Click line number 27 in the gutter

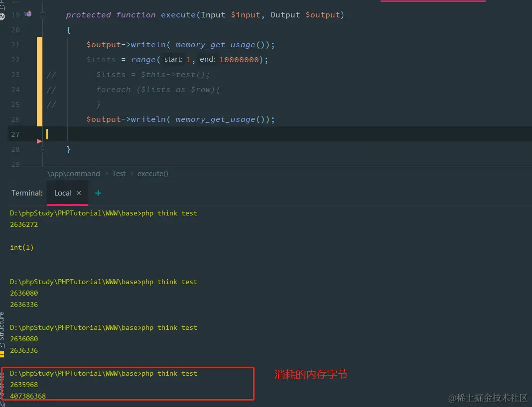pos(15,134)
